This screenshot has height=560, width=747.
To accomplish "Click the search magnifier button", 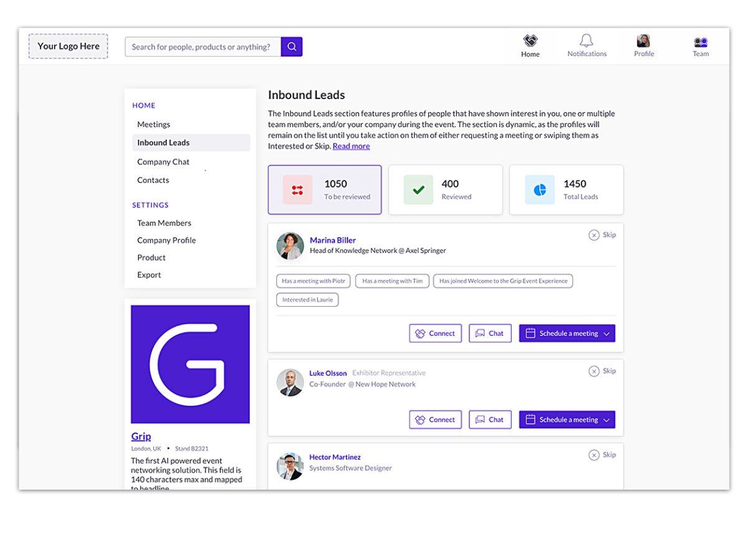I will point(291,47).
